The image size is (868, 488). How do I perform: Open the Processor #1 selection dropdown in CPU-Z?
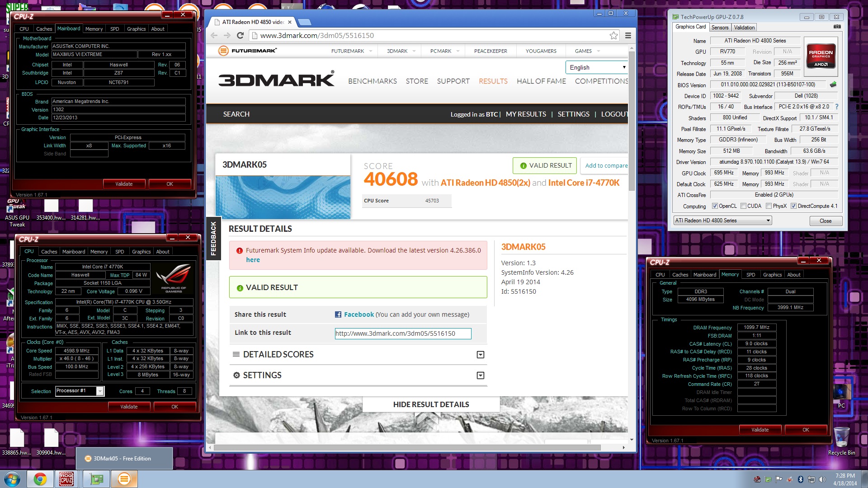point(80,391)
